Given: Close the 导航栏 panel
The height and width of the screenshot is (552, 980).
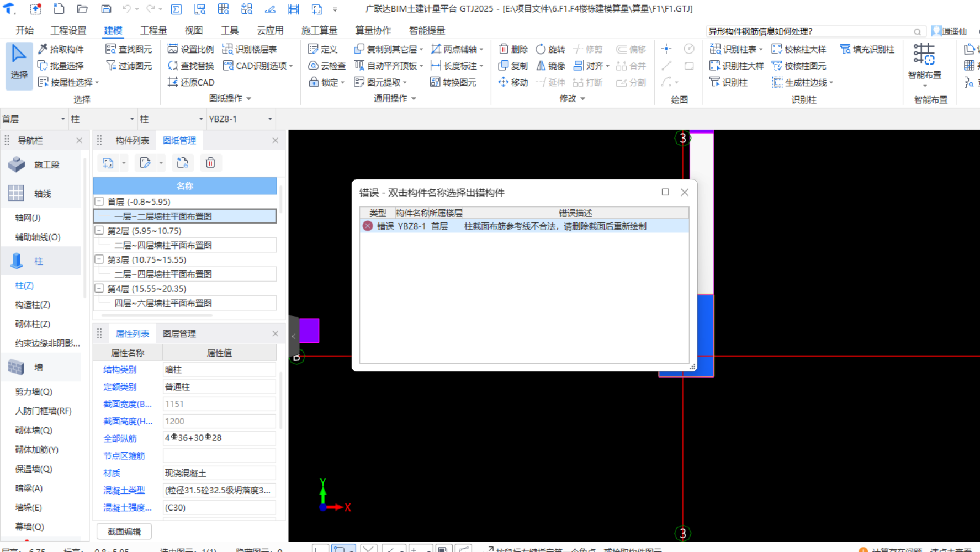Looking at the screenshot, I should [79, 140].
